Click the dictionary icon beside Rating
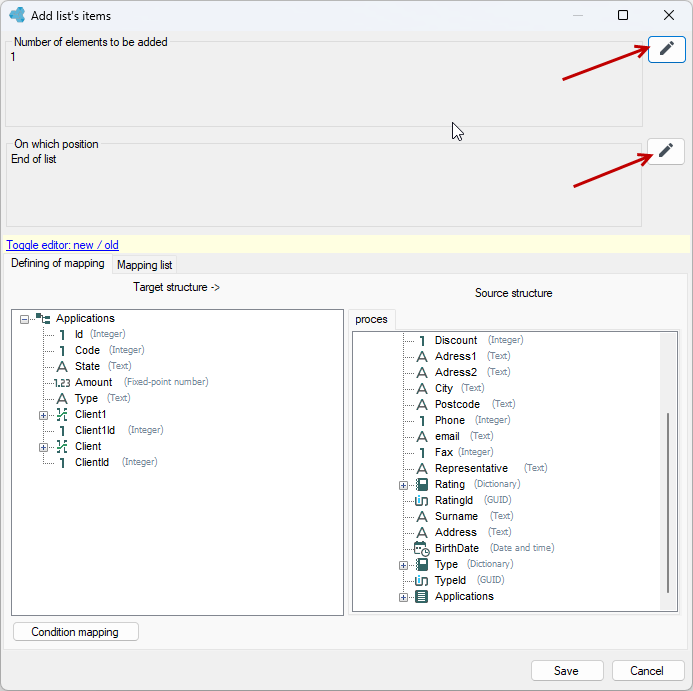This screenshot has height=691, width=693. pos(422,485)
